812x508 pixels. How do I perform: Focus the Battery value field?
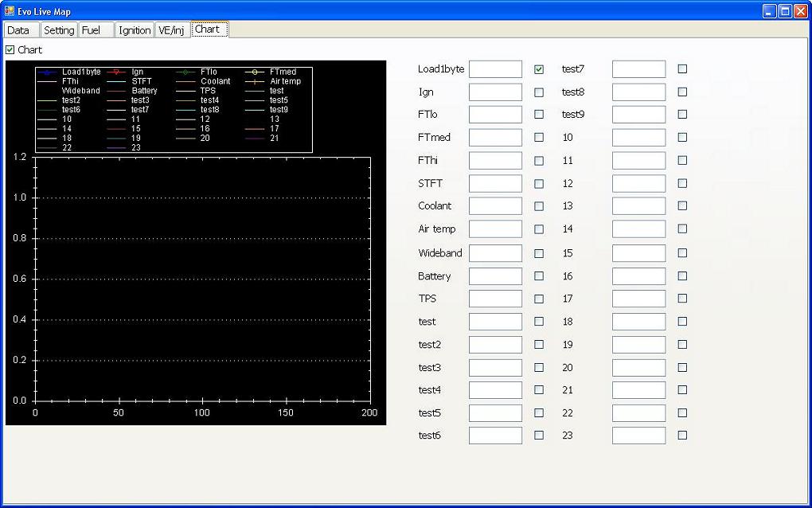click(x=496, y=276)
